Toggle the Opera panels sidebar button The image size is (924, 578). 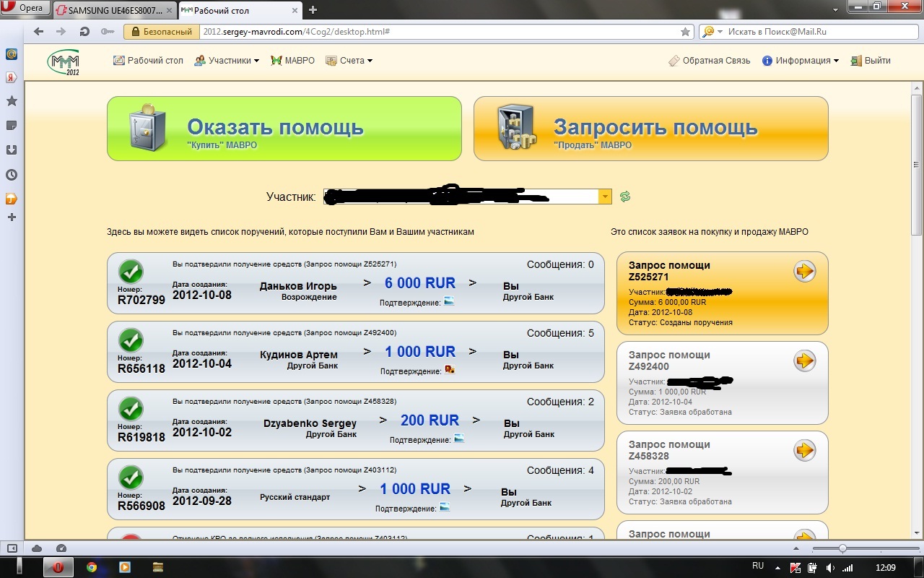(12, 548)
